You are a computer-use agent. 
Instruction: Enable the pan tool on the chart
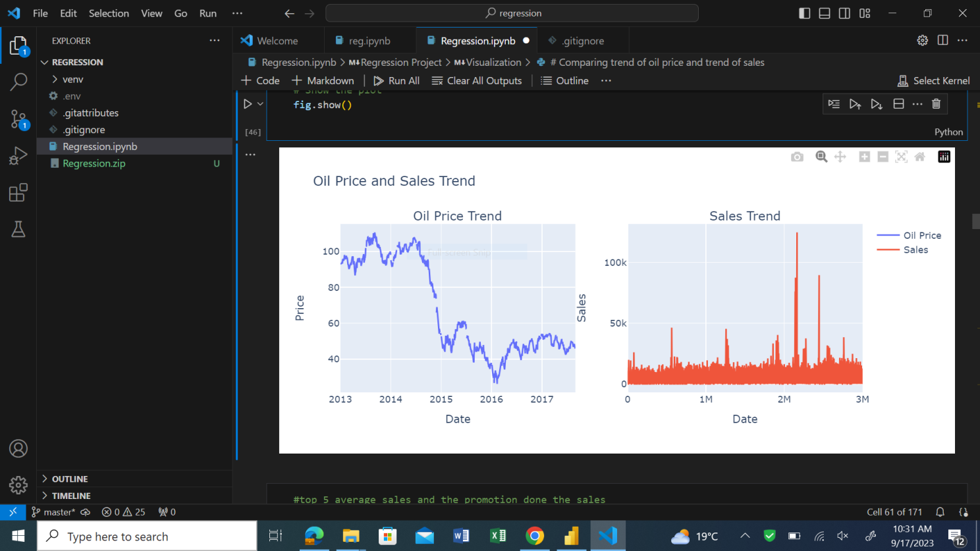pos(840,157)
